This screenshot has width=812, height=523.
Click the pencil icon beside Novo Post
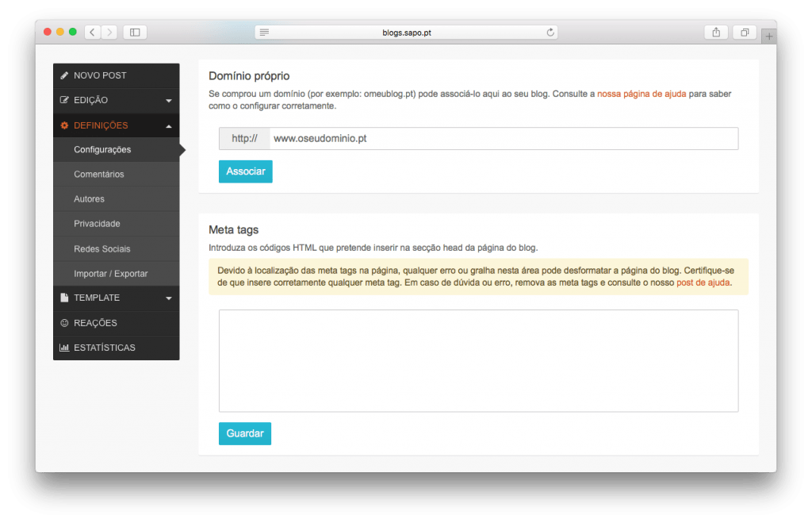(65, 75)
